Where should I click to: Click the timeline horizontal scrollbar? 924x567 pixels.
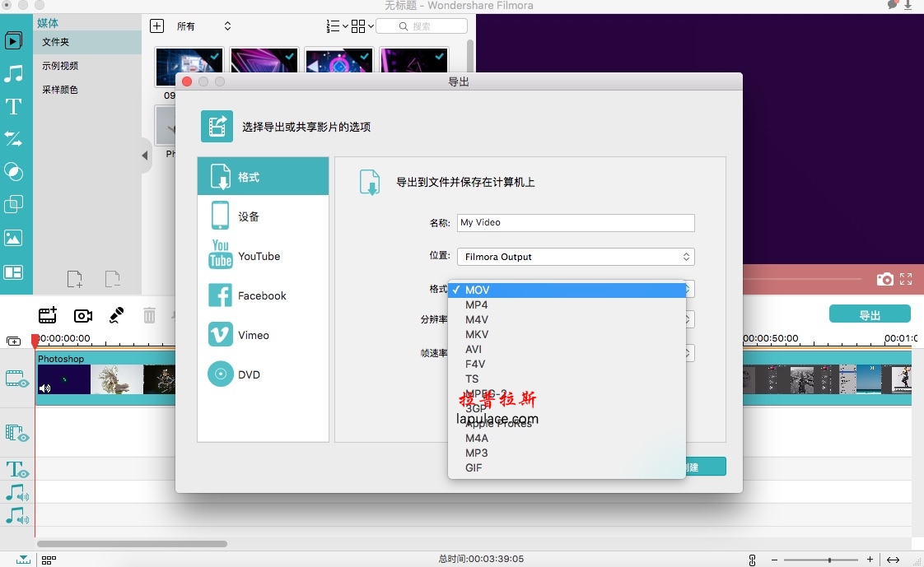pos(132,543)
